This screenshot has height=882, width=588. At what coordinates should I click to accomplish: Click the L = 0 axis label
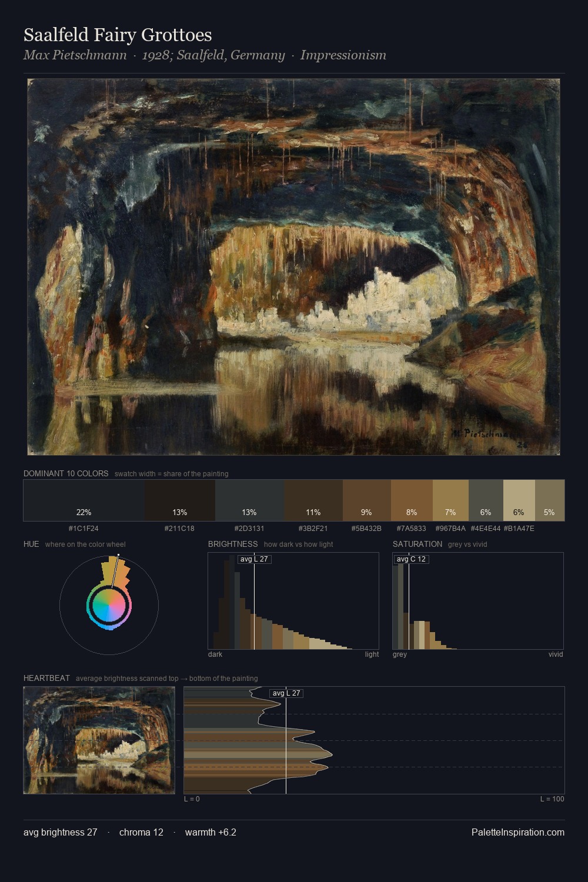coord(192,799)
